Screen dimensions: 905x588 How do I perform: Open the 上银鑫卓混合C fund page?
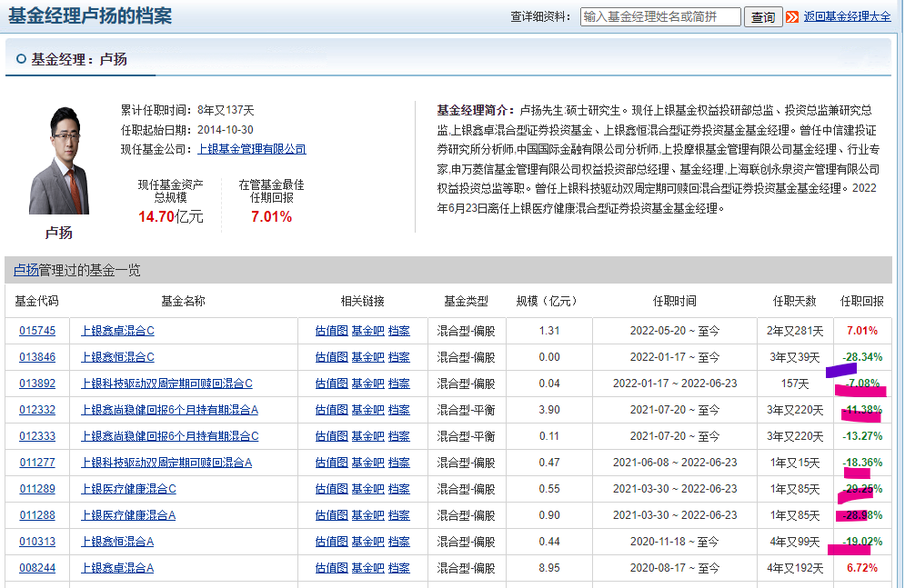pos(117,331)
